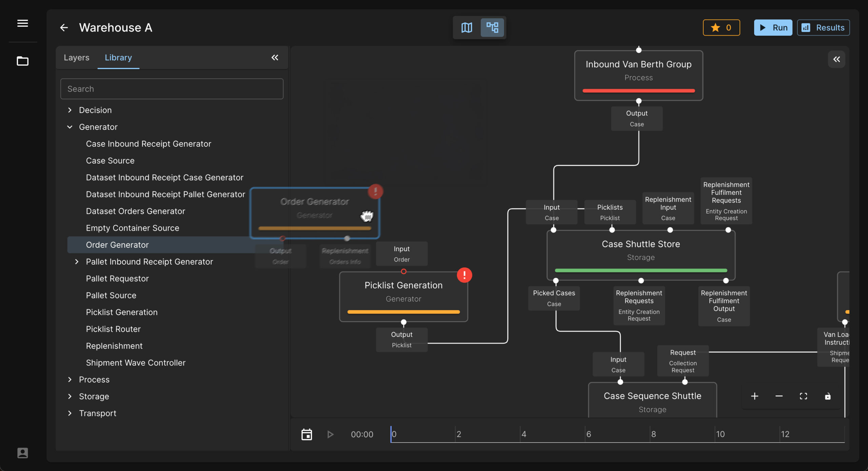Expand Pallet Inbound Receipt Generator item

tap(77, 262)
